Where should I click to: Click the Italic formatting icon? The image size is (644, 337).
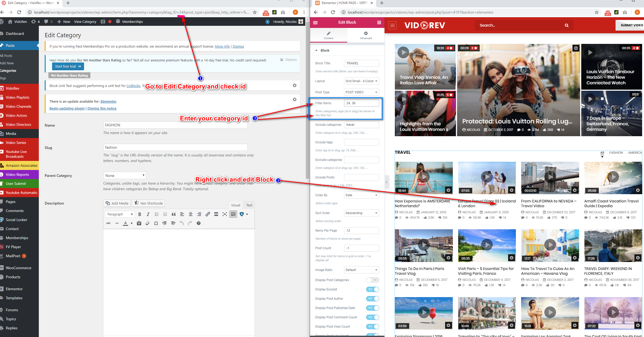[x=148, y=214]
